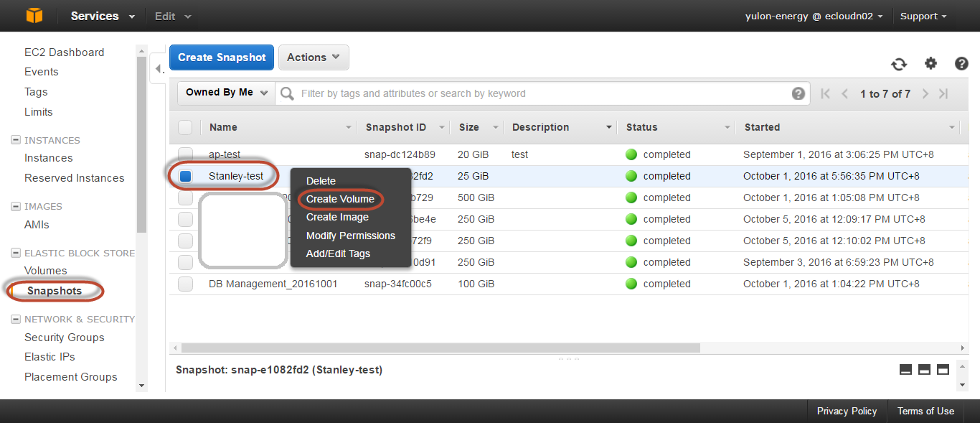Image resolution: width=980 pixels, height=423 pixels.
Task: Jump to last page of snapshots
Action: (943, 93)
